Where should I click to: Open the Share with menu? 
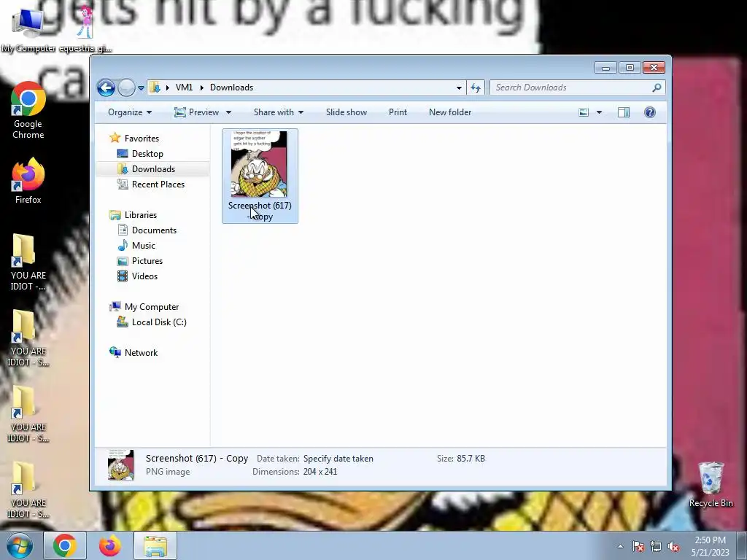[x=278, y=112]
